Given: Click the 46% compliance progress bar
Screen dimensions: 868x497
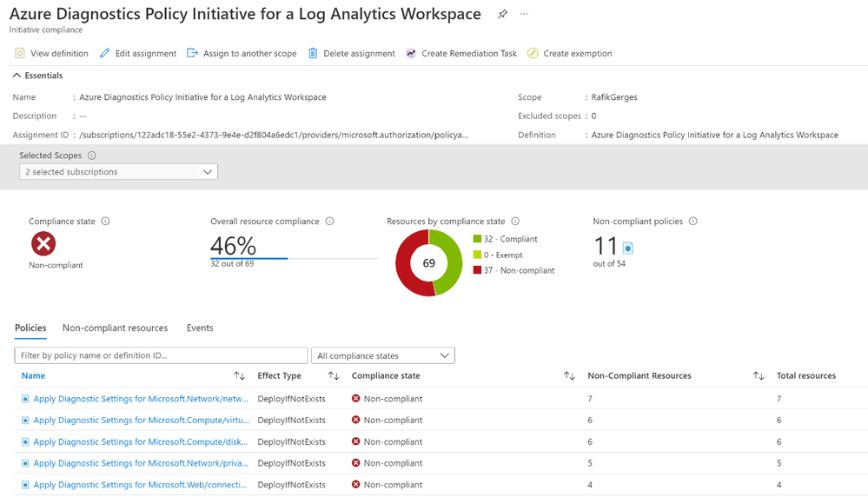Looking at the screenshot, I should point(295,258).
